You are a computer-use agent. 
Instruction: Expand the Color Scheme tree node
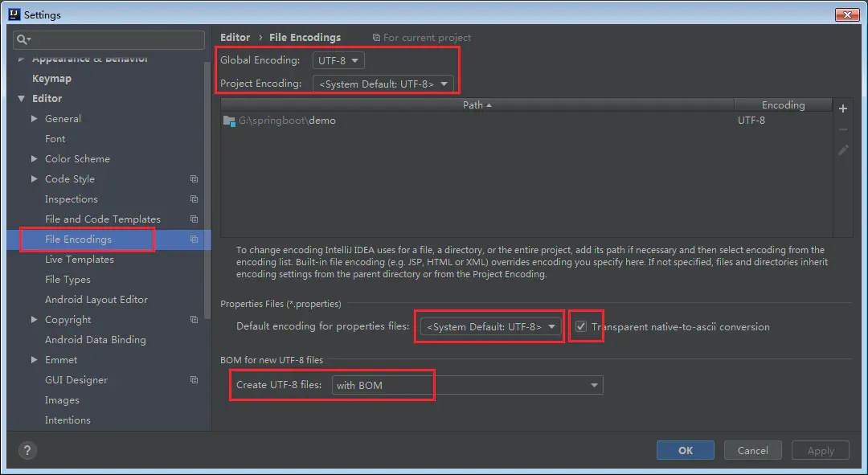pos(35,159)
